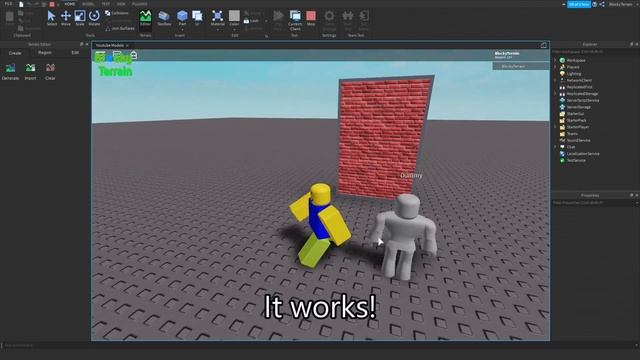
Task: Open in-game chat icon
Action: [x=117, y=55]
